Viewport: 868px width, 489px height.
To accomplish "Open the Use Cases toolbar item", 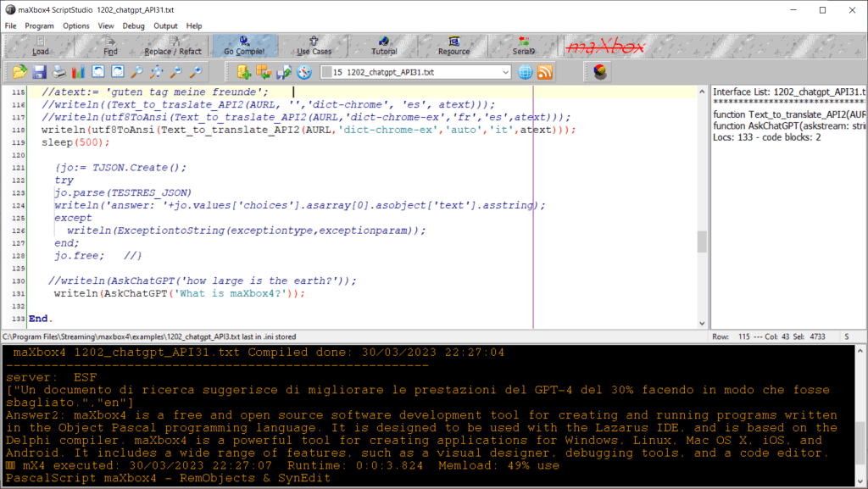I will click(314, 46).
